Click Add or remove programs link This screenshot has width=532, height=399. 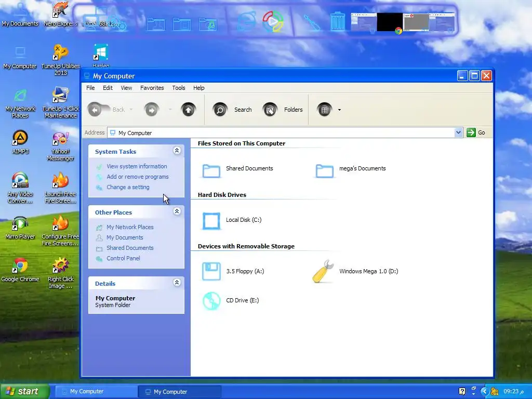[x=137, y=177]
